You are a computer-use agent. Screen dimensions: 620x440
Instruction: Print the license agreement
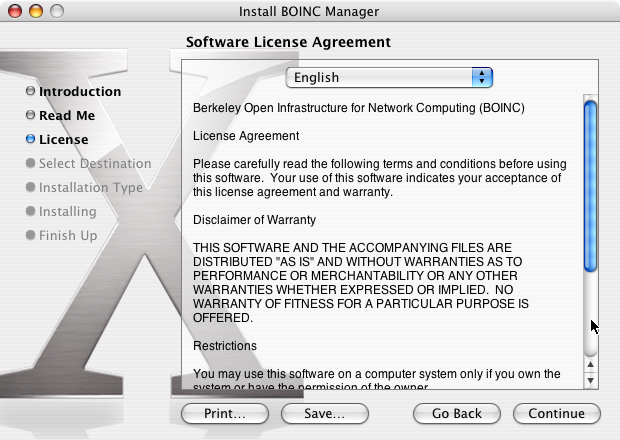[225, 414]
